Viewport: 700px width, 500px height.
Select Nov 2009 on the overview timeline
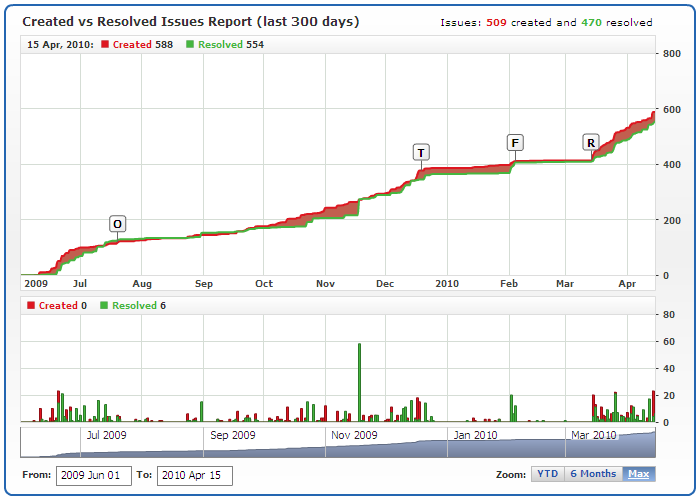353,435
